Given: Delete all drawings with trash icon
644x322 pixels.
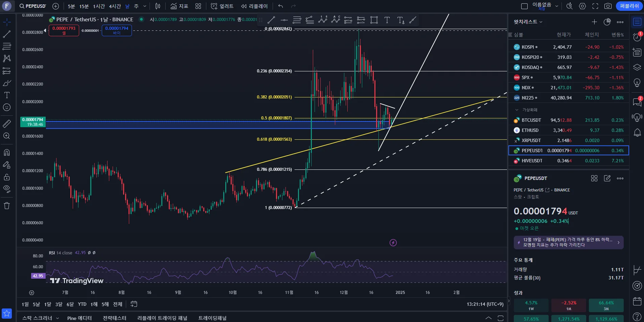Looking at the screenshot, I should 7,206.
